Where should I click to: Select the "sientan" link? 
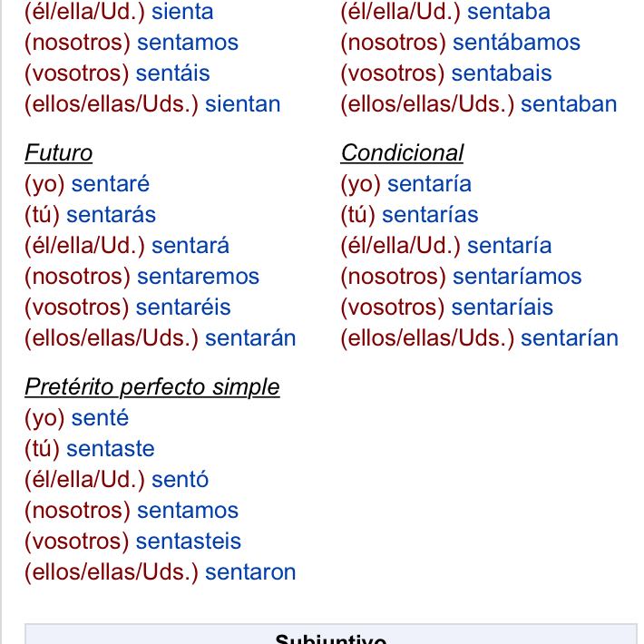[242, 104]
